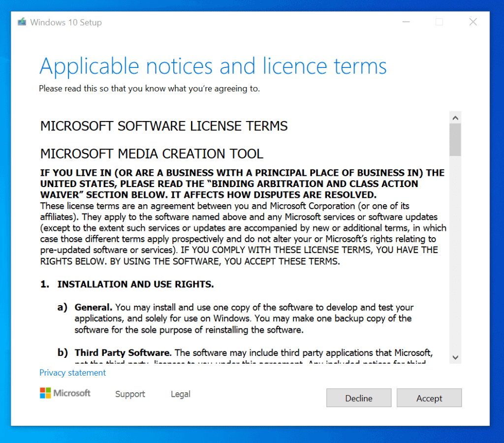
Task: Open the Legal link
Action: click(x=180, y=394)
